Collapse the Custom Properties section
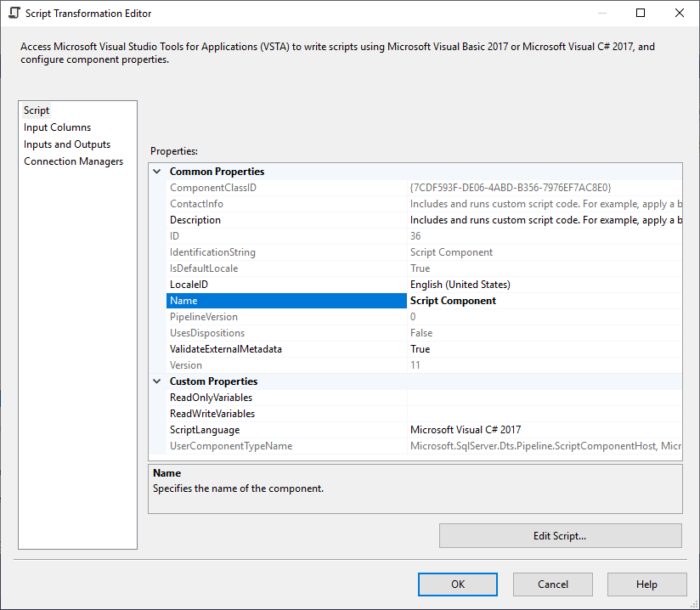Viewport: 700px width, 610px height. [x=156, y=381]
